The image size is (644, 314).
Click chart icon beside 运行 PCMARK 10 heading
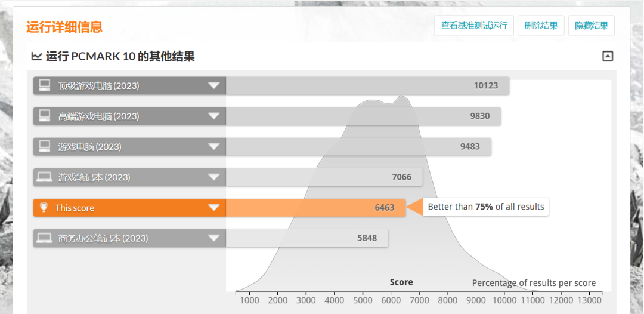[36, 56]
